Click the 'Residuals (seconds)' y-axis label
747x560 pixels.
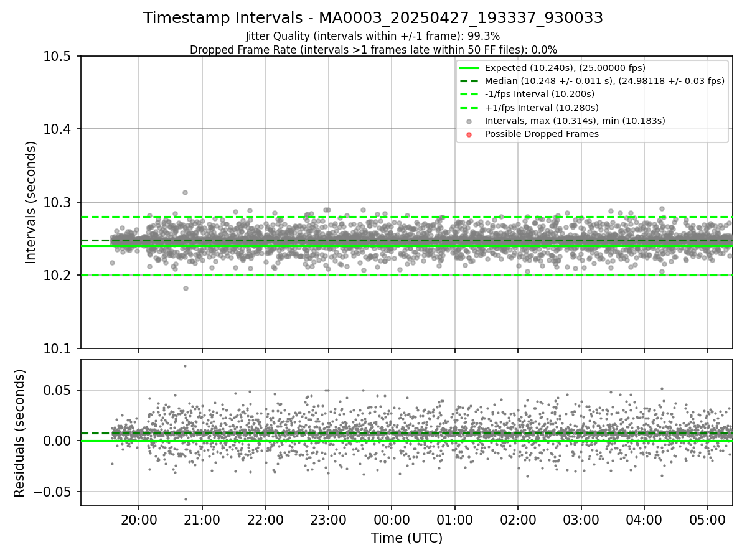tap(19, 433)
